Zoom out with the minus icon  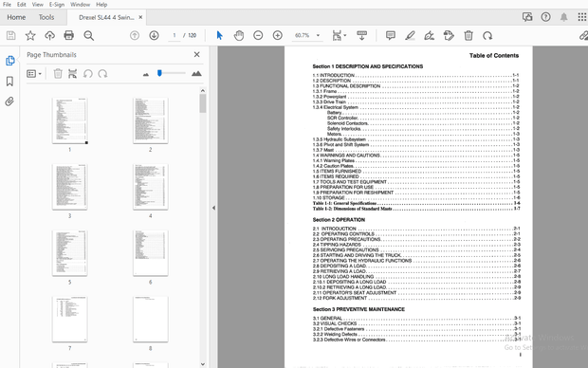click(x=258, y=36)
